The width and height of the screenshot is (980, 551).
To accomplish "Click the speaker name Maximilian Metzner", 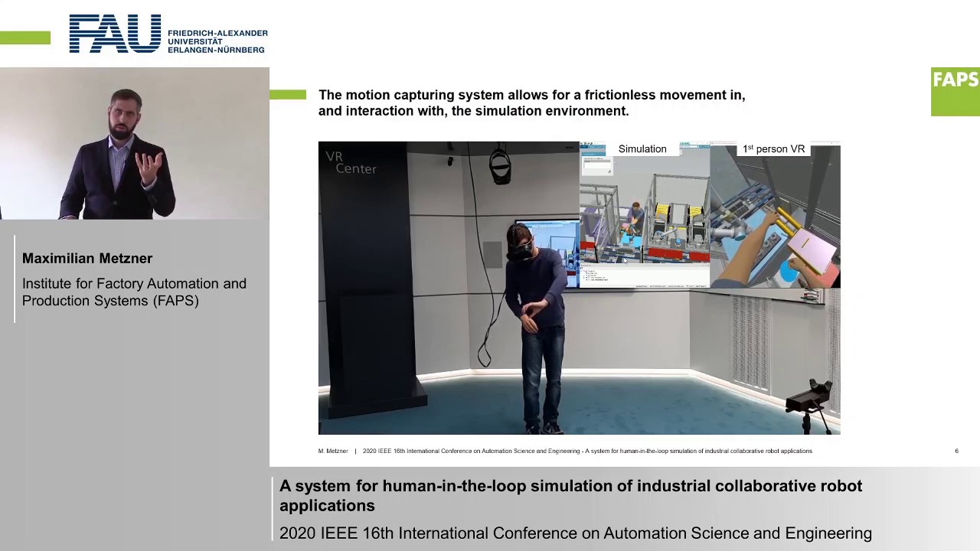I will click(87, 259).
